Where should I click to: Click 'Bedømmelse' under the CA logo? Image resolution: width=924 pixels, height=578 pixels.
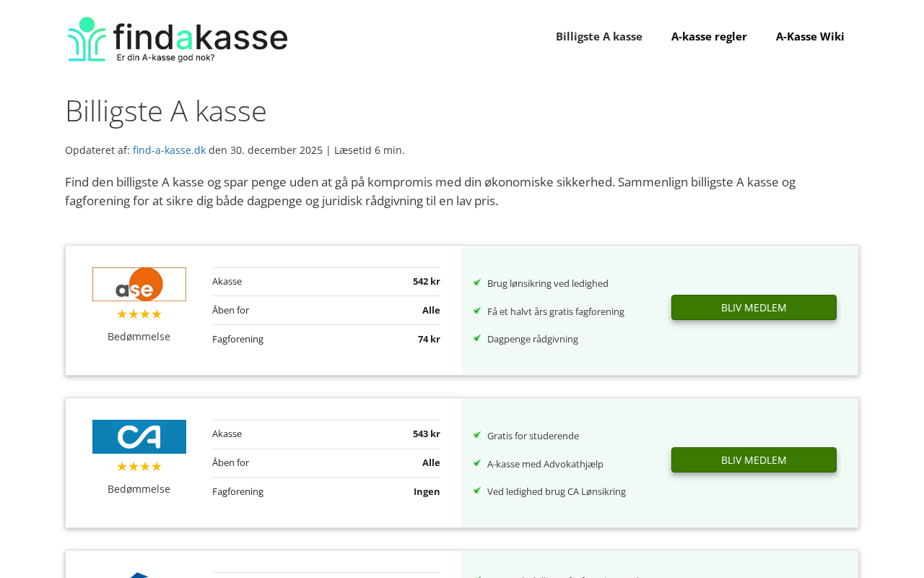coord(139,489)
